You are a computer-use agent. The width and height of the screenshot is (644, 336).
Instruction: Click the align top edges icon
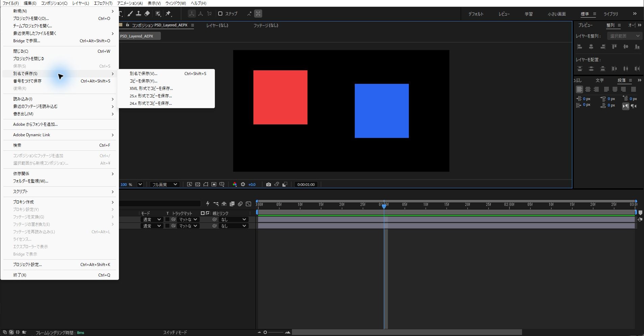pyautogui.click(x=614, y=47)
